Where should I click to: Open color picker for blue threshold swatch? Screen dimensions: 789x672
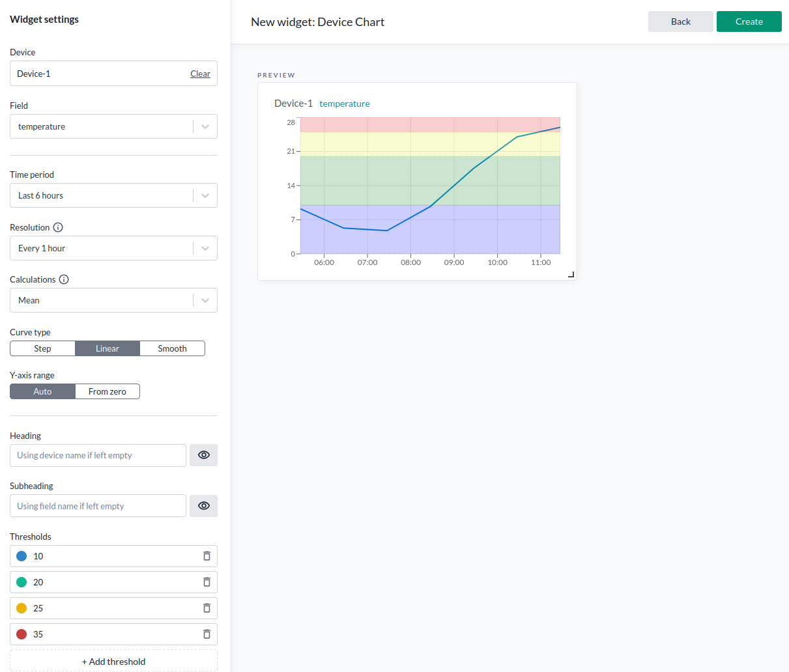[22, 556]
